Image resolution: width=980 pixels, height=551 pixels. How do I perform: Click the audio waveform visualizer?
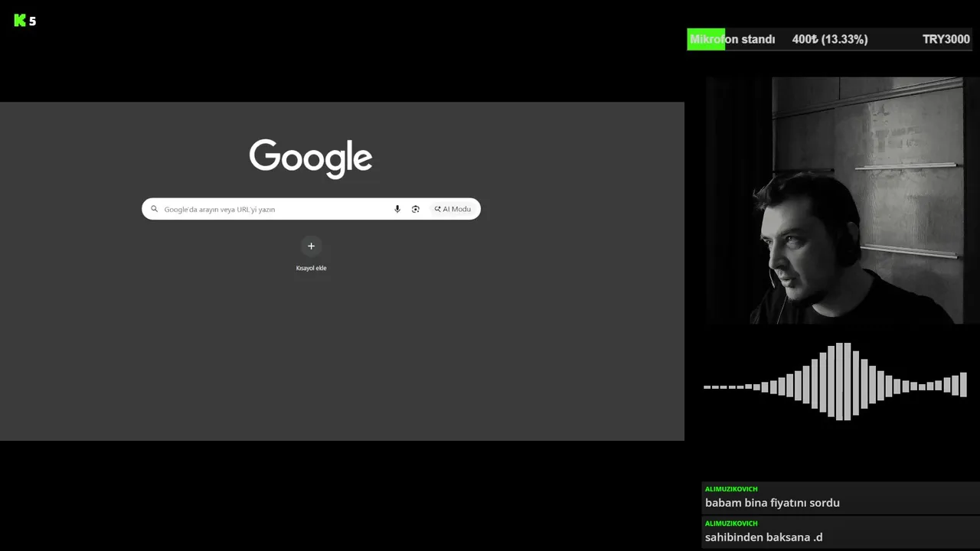pos(835,382)
